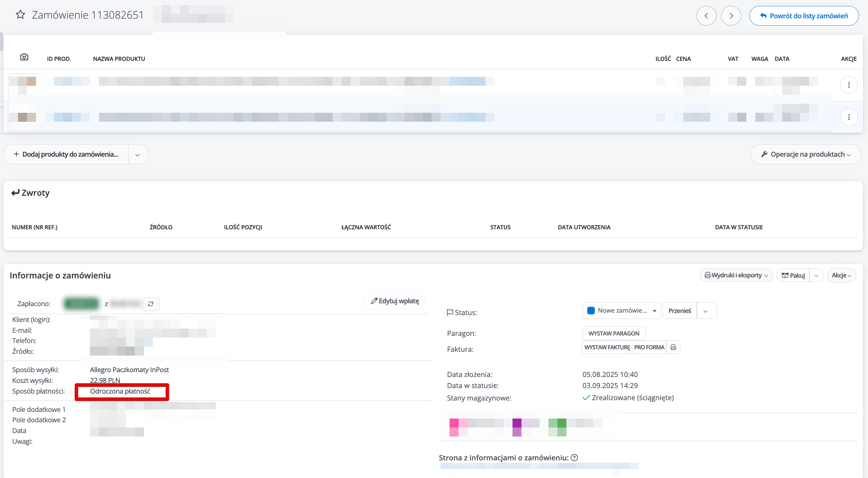Open actions menu for second product row
Image resolution: width=868 pixels, height=478 pixels.
[x=849, y=117]
